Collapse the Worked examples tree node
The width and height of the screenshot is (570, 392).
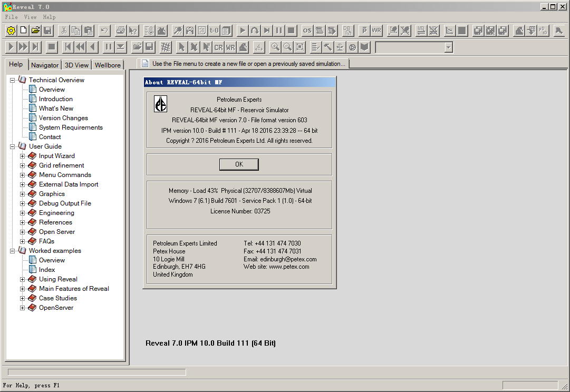pos(12,251)
